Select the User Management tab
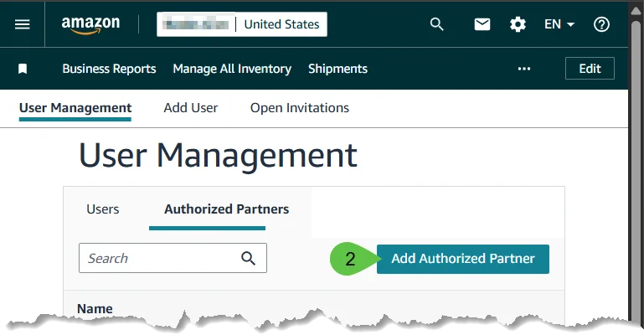This screenshot has height=335, width=644. (75, 108)
